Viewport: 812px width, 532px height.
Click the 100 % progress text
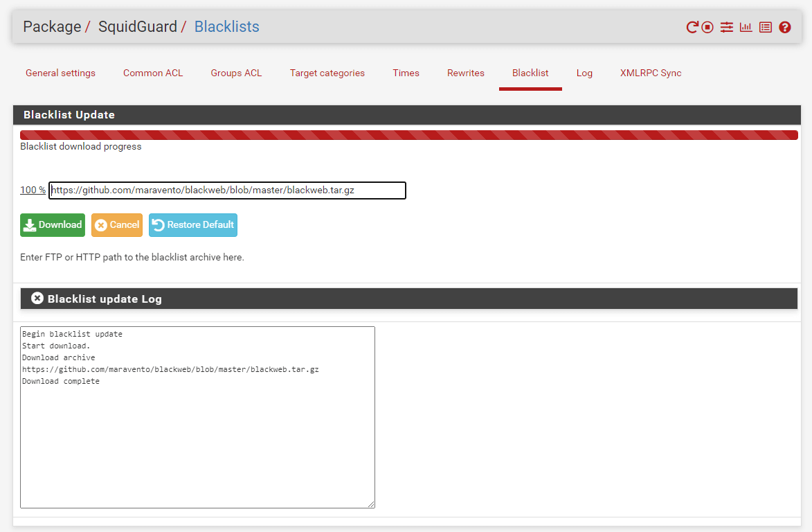pos(33,190)
